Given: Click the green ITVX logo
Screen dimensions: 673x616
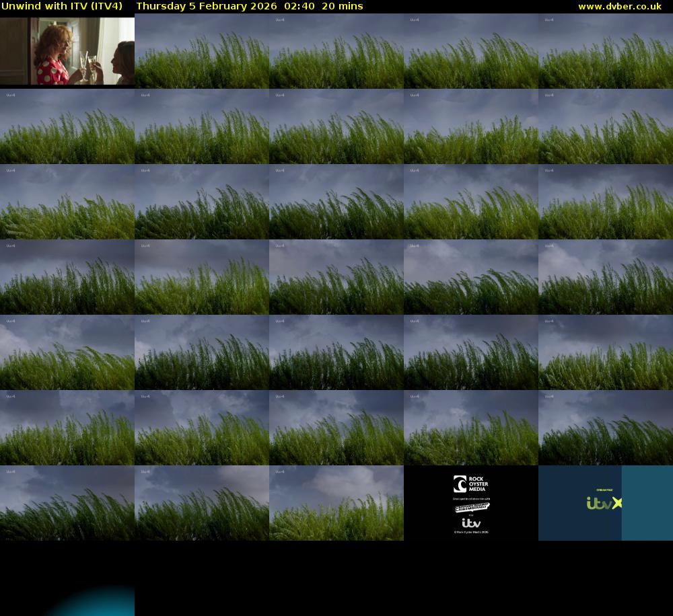Looking at the screenshot, I should [604, 503].
